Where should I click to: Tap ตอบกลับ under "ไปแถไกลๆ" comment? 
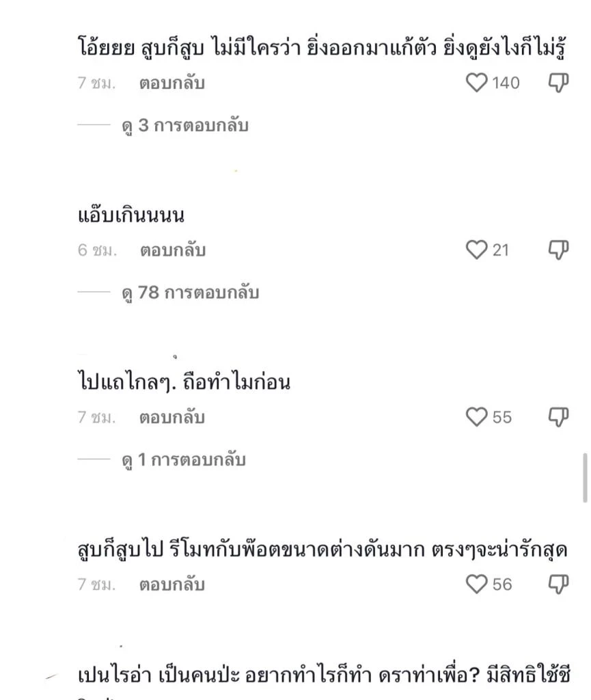170,417
